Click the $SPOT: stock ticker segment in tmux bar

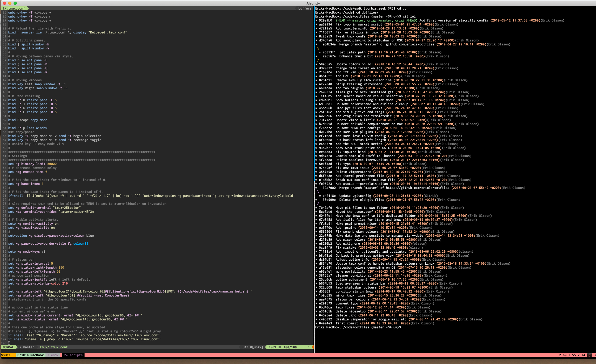point(6,355)
